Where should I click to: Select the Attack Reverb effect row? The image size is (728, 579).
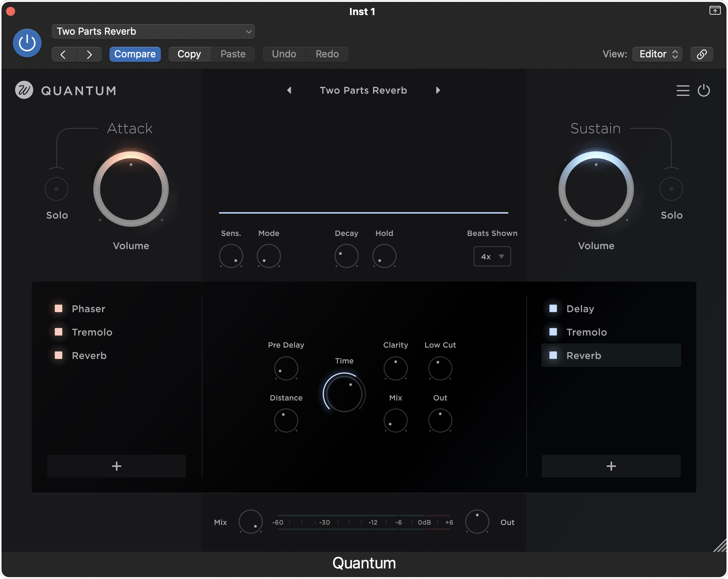89,356
